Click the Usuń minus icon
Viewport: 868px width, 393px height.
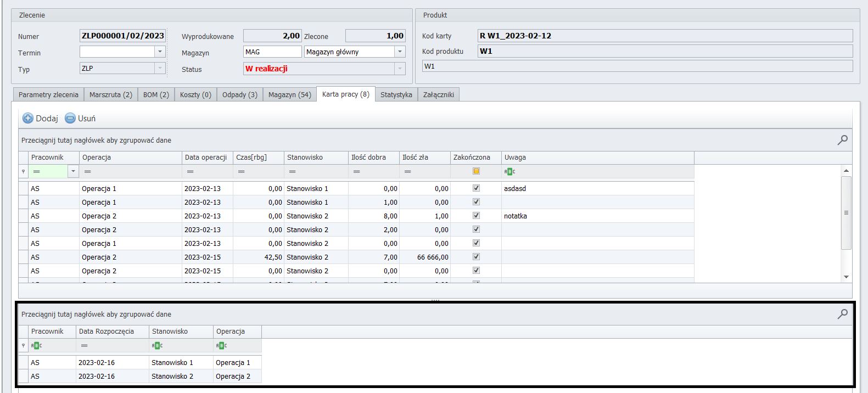click(70, 118)
